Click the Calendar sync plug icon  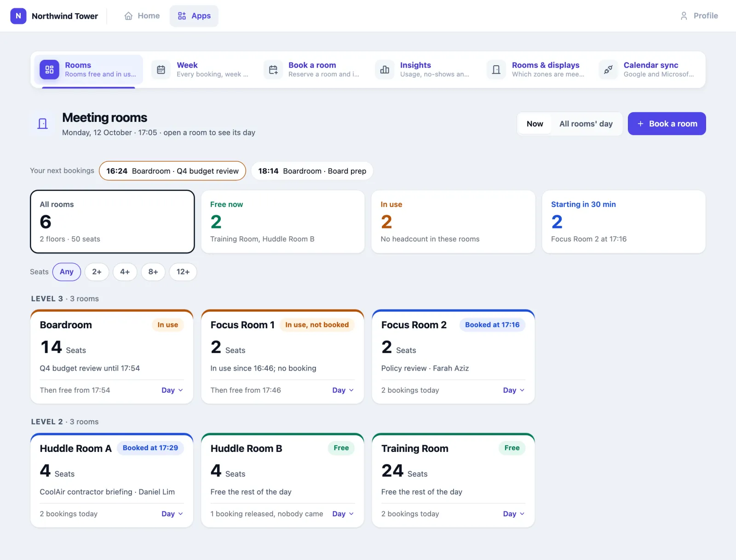pos(608,70)
